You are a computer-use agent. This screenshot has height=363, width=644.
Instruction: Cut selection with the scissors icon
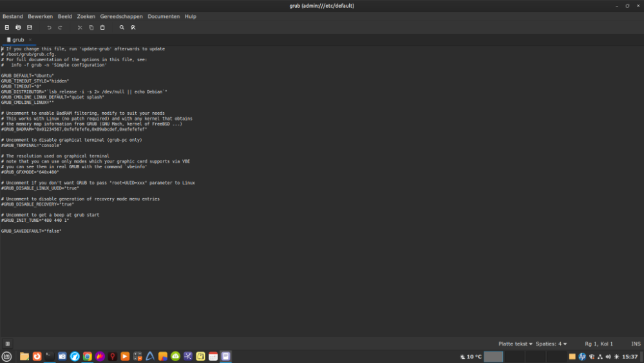[80, 28]
